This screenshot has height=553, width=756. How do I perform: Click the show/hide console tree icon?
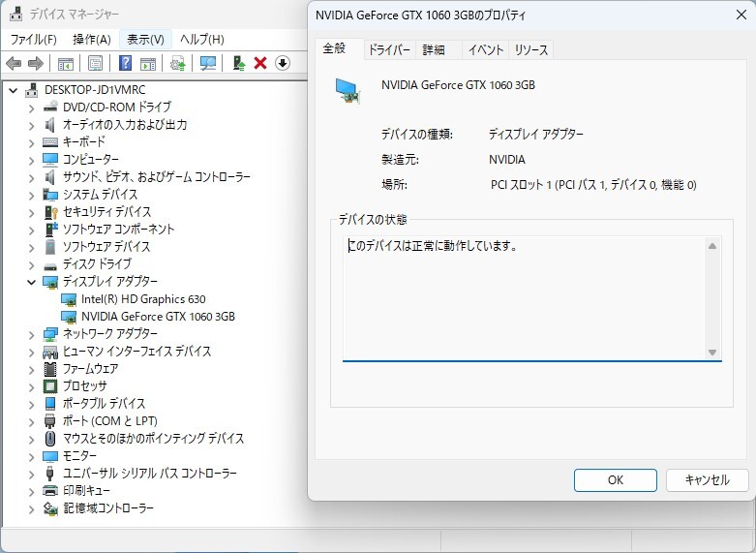[x=66, y=63]
